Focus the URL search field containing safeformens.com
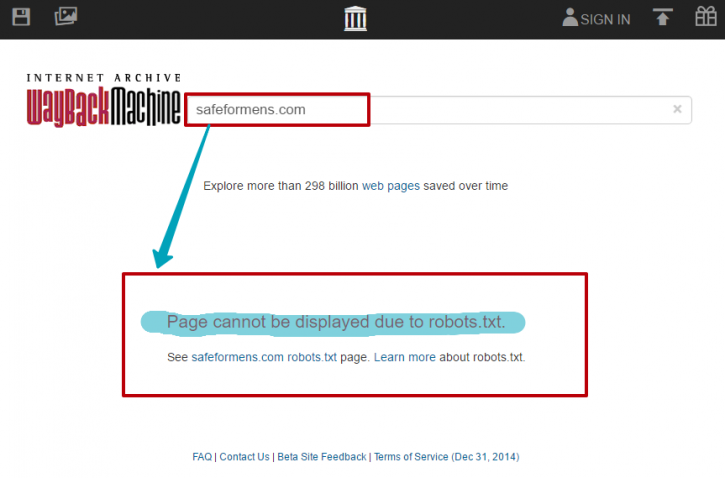The width and height of the screenshot is (725, 478). pos(439,110)
